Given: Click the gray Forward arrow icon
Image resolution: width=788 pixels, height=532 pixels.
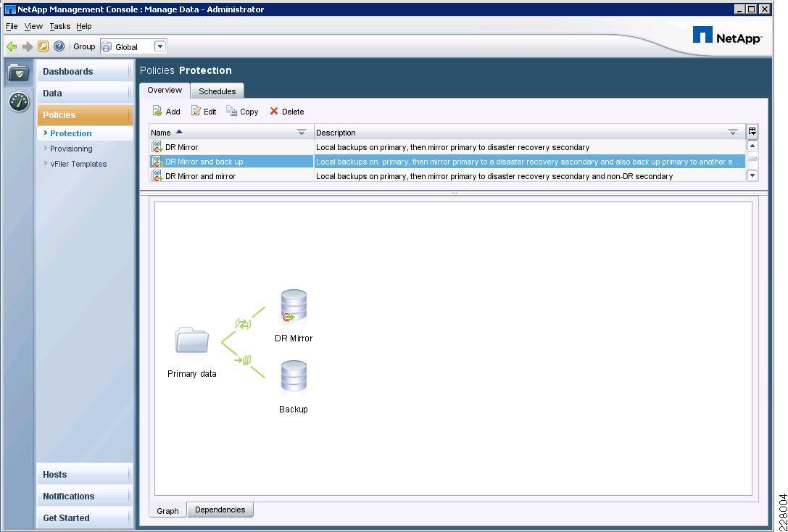Looking at the screenshot, I should [28, 46].
